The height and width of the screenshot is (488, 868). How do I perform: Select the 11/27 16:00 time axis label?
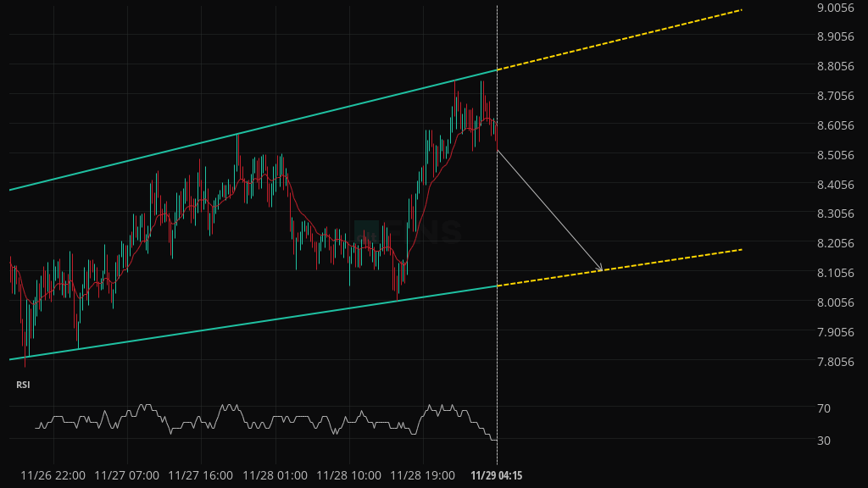tap(201, 475)
